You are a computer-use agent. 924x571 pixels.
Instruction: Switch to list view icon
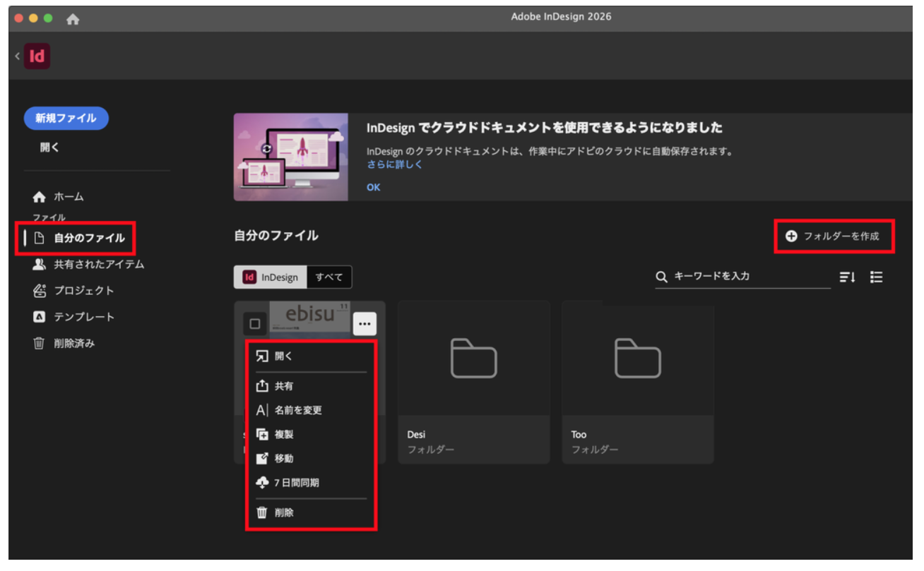(876, 277)
